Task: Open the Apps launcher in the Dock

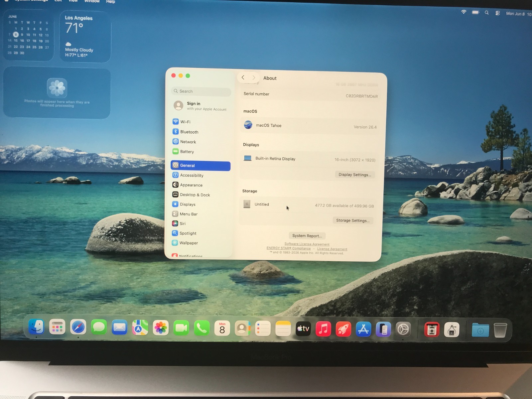Action: coord(57,328)
